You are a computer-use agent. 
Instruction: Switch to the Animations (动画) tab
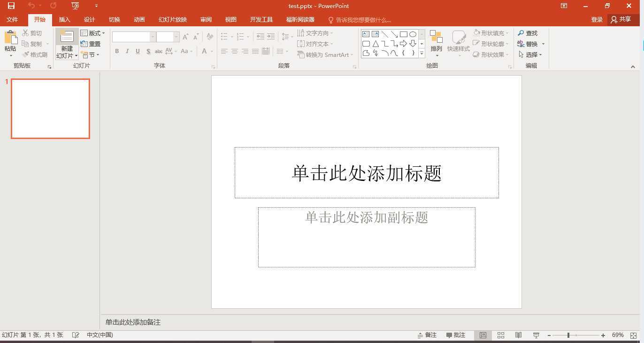point(139,20)
